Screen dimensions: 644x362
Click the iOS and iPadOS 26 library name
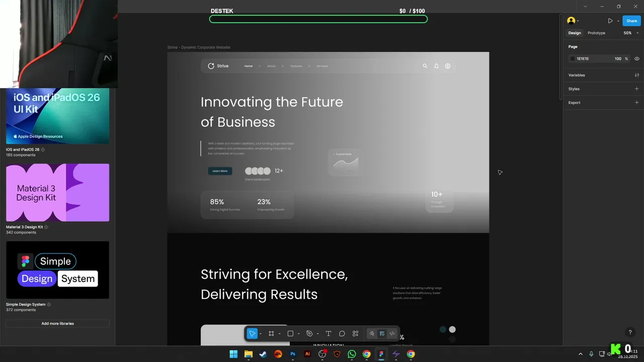point(23,149)
